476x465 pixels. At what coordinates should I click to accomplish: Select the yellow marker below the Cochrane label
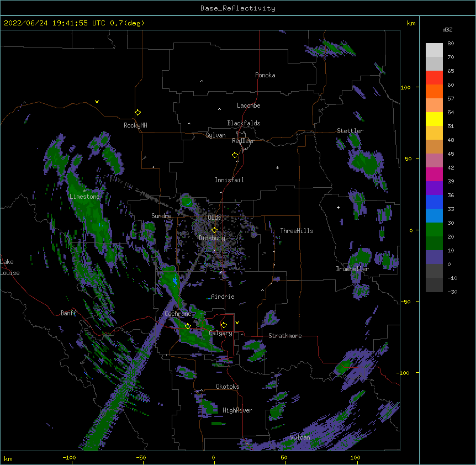tap(188, 326)
